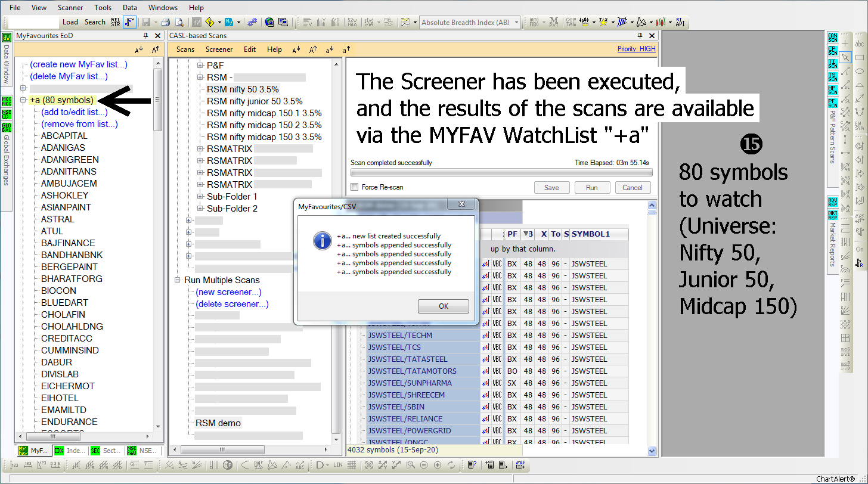
Task: Collapse the +a (80 symbols) list
Action: point(23,100)
